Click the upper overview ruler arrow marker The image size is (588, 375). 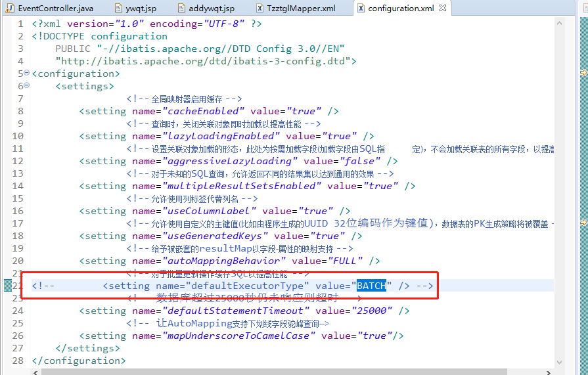pos(584,72)
